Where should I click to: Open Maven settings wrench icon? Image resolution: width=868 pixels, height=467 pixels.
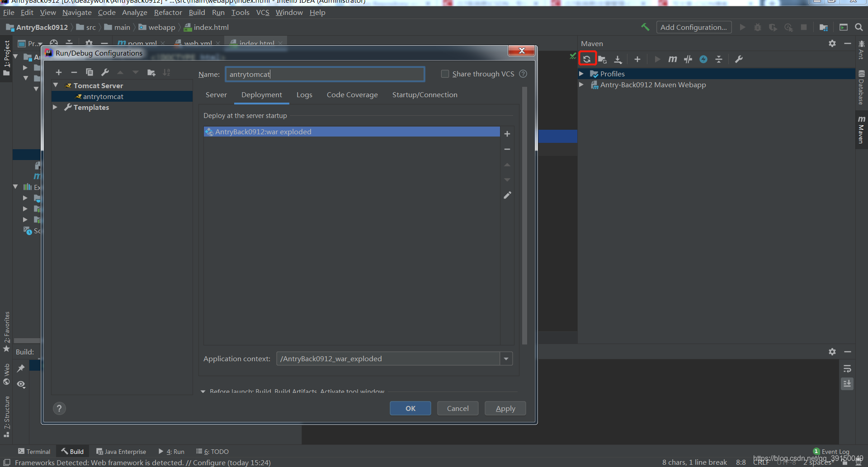click(x=739, y=59)
